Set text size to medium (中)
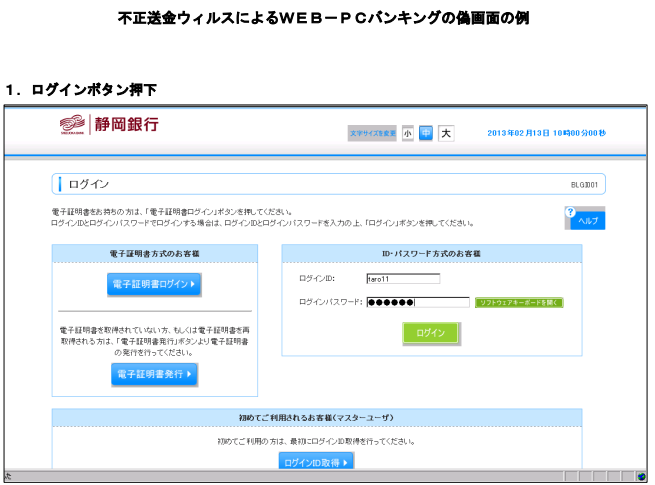 coord(426,133)
